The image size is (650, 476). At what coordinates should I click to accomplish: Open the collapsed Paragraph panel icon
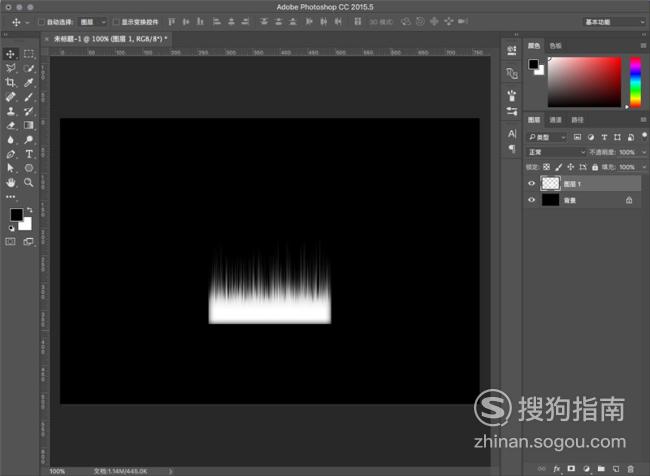pyautogui.click(x=512, y=148)
